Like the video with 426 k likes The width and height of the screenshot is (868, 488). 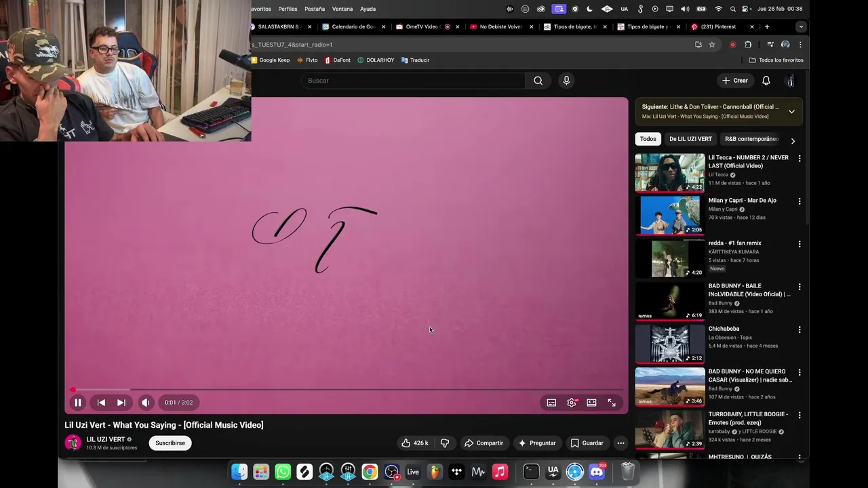tap(414, 443)
